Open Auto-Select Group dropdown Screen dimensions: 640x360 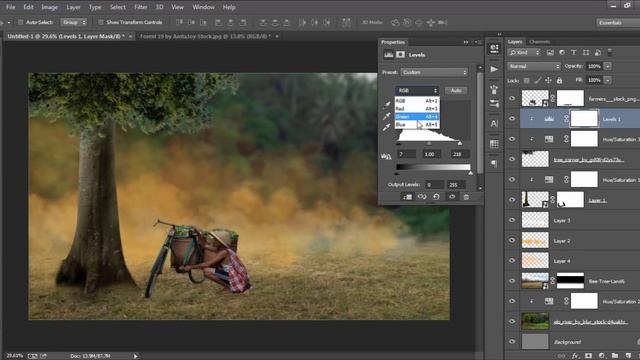[74, 22]
